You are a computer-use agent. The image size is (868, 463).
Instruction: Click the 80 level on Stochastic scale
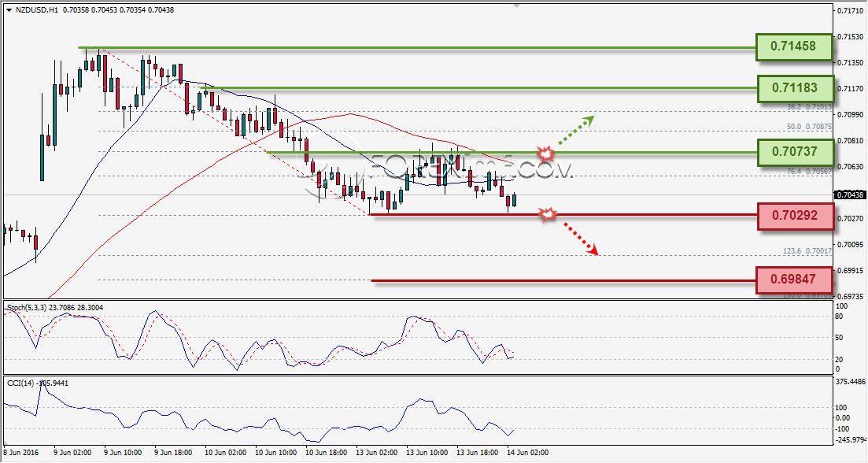839,317
